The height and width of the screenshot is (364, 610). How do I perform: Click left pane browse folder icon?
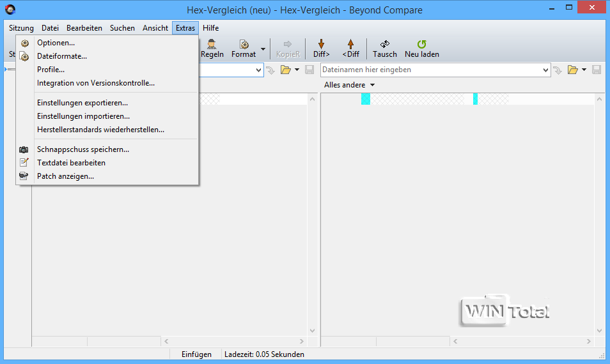pos(286,70)
